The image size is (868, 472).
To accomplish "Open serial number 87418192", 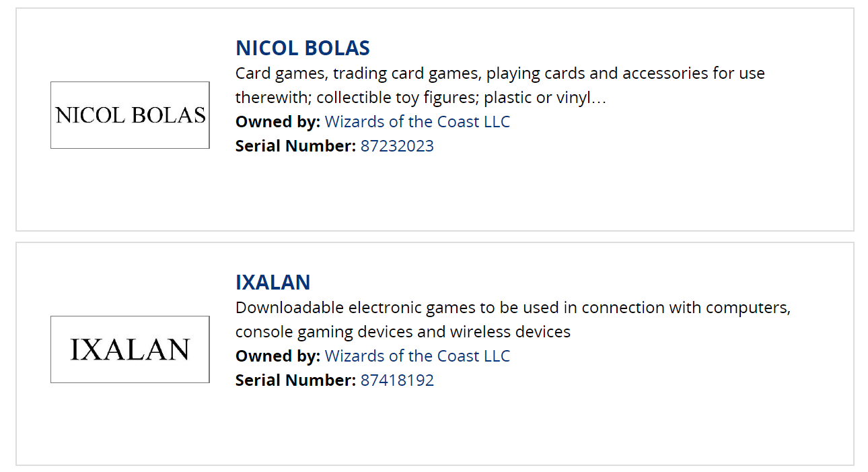I will point(397,380).
